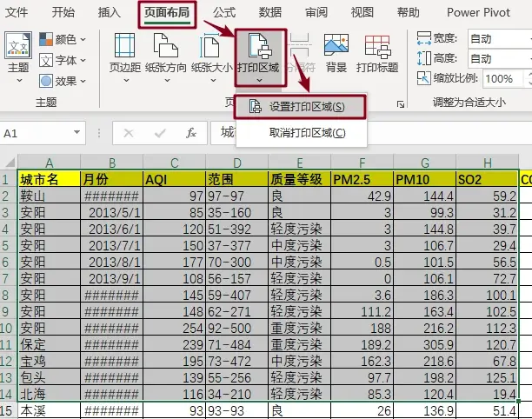Switch to the 公式 tab
The height and width of the screenshot is (419, 532).
point(224,12)
